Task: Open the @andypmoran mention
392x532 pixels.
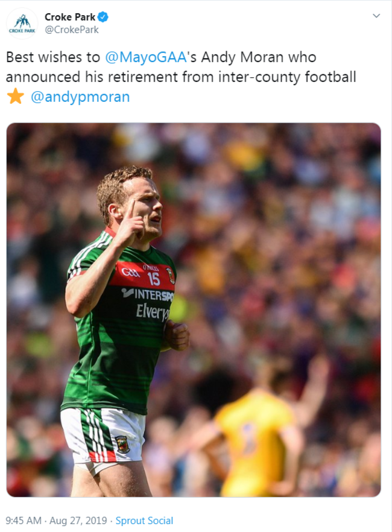Action: [x=80, y=97]
